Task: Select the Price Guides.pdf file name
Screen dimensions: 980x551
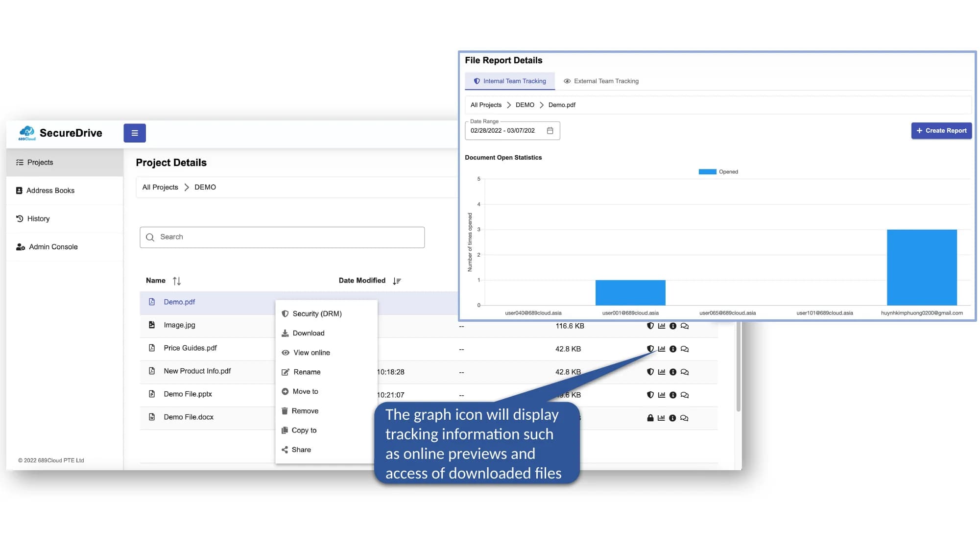Action: (190, 348)
